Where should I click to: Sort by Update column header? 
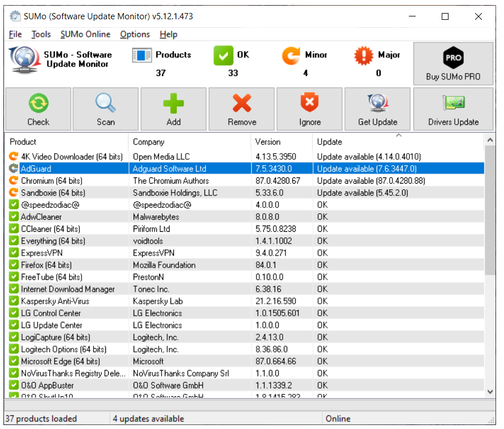398,142
